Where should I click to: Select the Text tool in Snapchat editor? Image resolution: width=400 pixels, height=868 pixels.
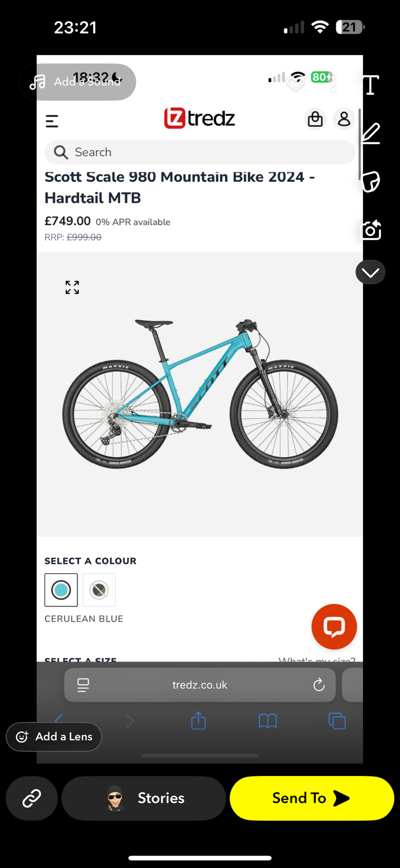370,84
